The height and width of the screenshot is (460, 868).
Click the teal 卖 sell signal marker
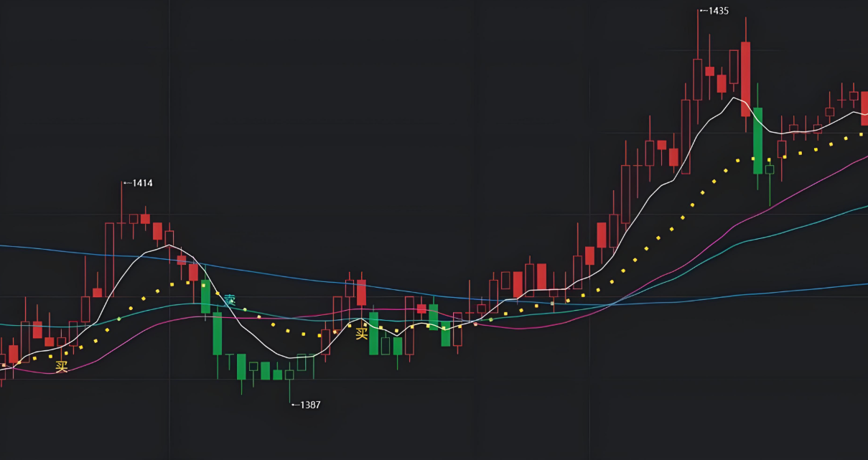pos(230,300)
